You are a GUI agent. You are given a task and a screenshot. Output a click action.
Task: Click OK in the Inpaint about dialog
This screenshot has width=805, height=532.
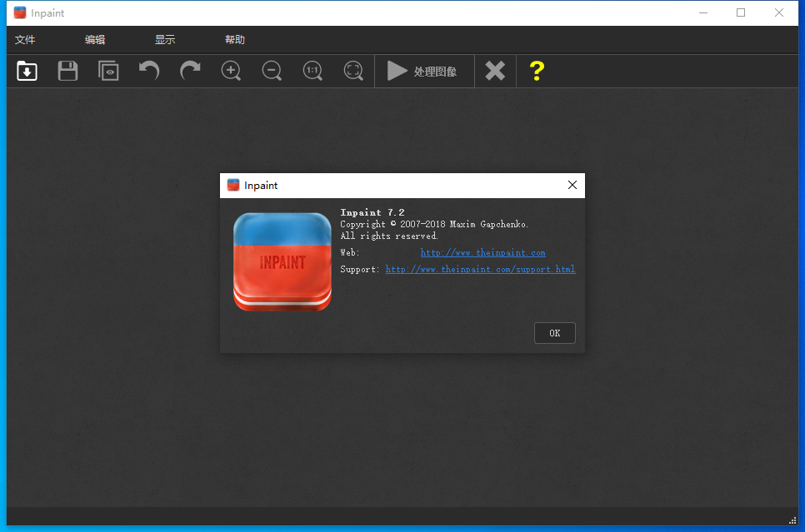pyautogui.click(x=554, y=333)
